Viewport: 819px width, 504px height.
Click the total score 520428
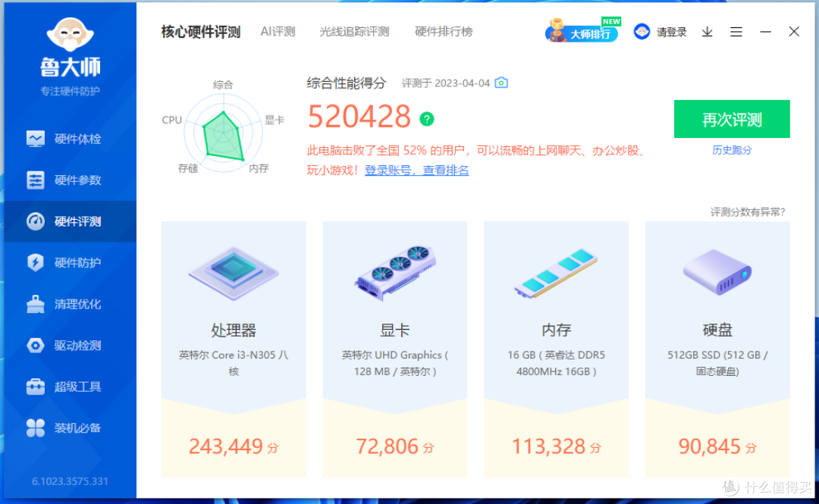[x=359, y=116]
